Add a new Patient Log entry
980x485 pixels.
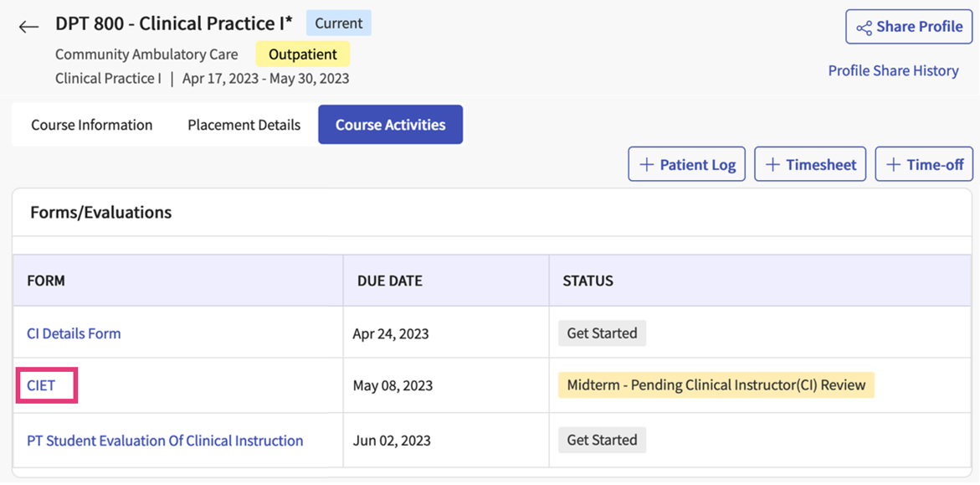686,164
